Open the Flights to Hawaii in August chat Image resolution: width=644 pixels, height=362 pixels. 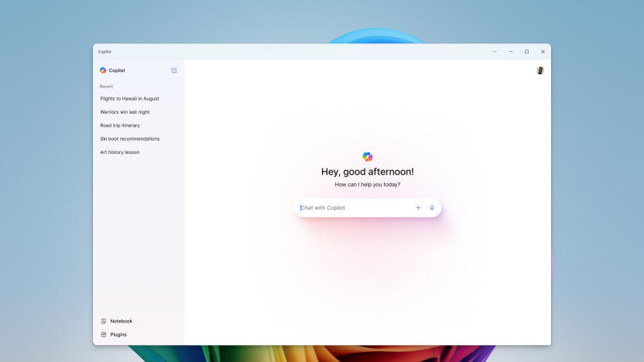129,99
